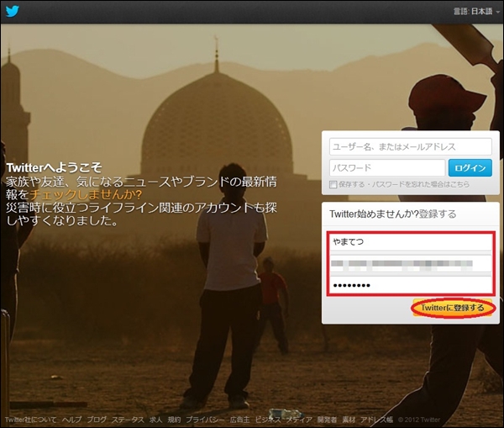Toggle the 保存する checkbox
The height and width of the screenshot is (428, 504).
tap(333, 184)
